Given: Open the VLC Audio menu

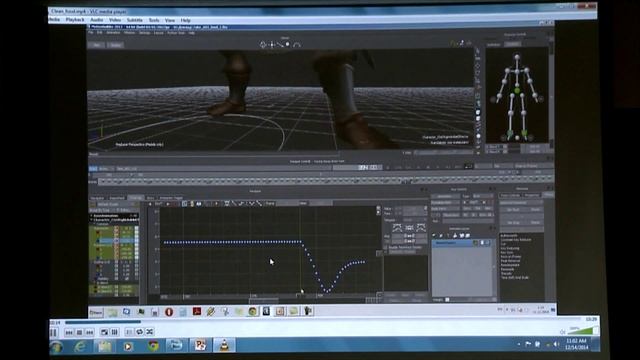Looking at the screenshot, I should 97,20.
